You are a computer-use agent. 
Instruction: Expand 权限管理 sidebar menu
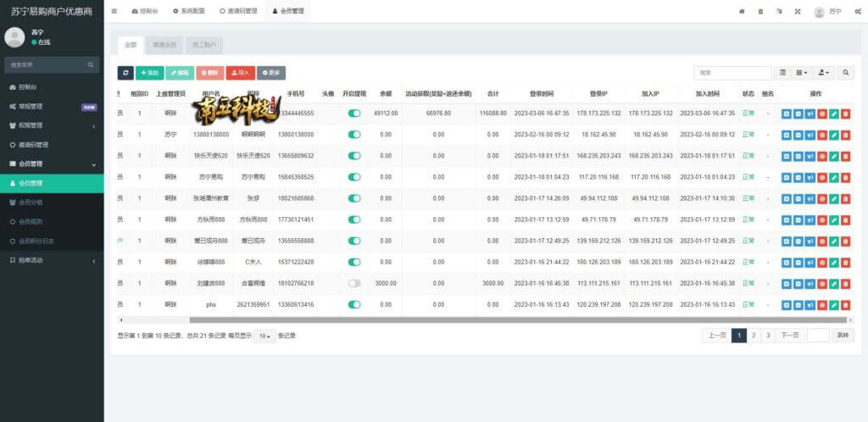[x=52, y=125]
